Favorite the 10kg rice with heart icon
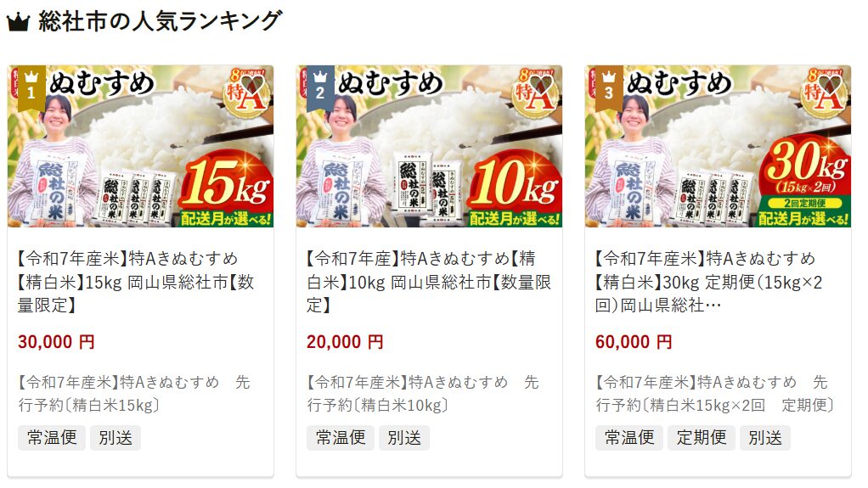The width and height of the screenshot is (868, 488). click(542, 86)
